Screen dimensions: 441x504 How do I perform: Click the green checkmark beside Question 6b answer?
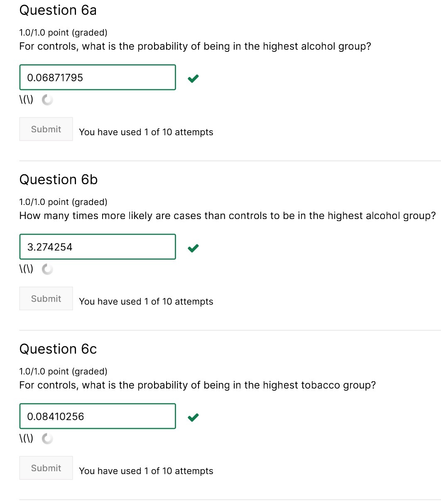pyautogui.click(x=193, y=248)
